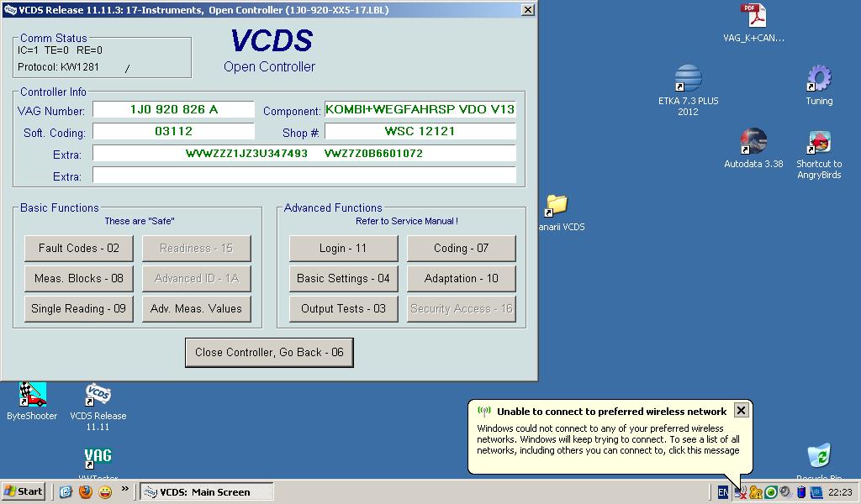This screenshot has width=861, height=504.
Task: Click the Protocol: KW1281 status text
Action: tap(58, 67)
